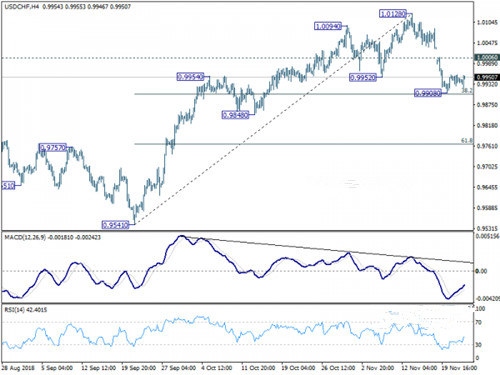The image size is (500, 375).
Task: Click the current price tag 0.99507
Action: click(487, 77)
